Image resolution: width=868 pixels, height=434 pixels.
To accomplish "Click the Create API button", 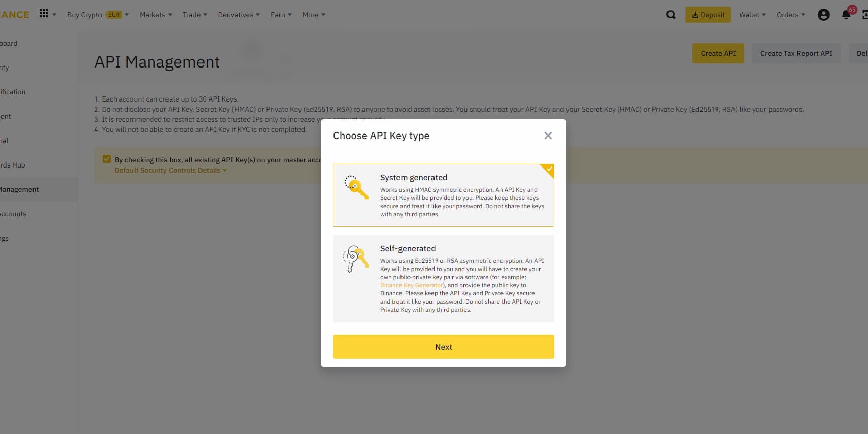I will 718,53.
